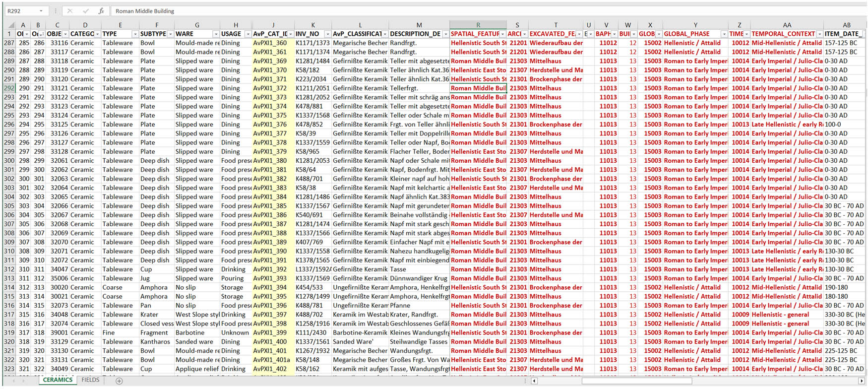Click the Select All corner triangle

[11, 25]
